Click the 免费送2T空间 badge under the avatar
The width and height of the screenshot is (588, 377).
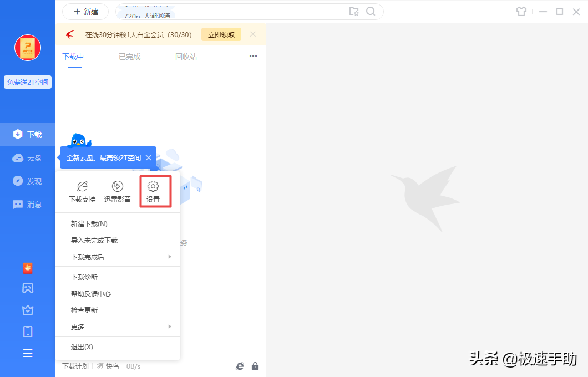(27, 81)
